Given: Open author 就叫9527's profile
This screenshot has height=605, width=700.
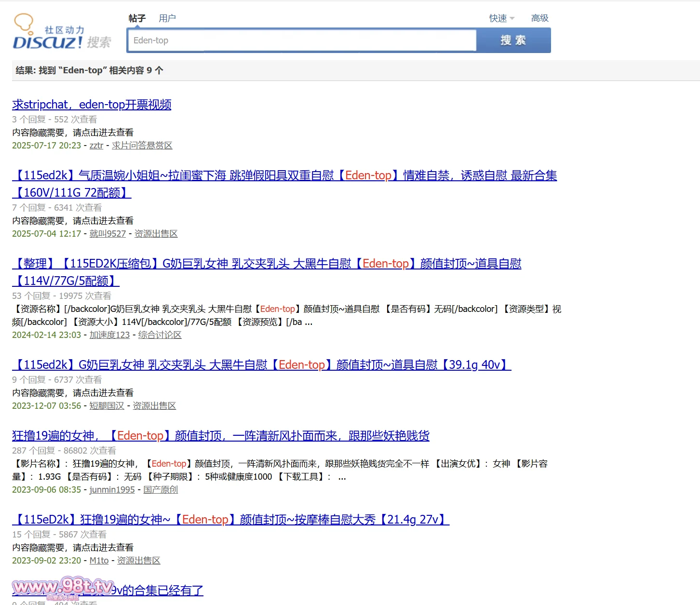Looking at the screenshot, I should [x=108, y=234].
